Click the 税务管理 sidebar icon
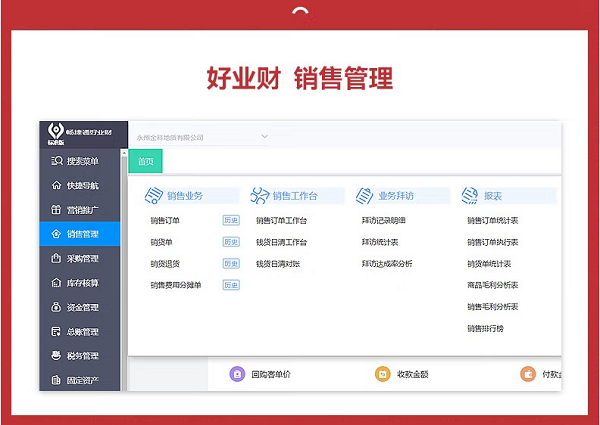The image size is (600, 425). tap(56, 355)
